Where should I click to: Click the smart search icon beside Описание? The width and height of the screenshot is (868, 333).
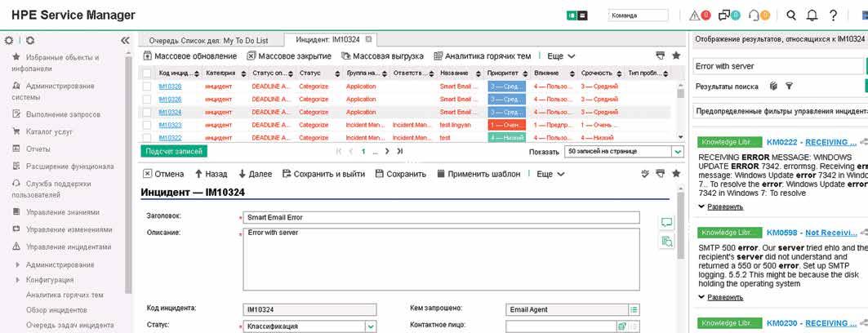[666, 241]
